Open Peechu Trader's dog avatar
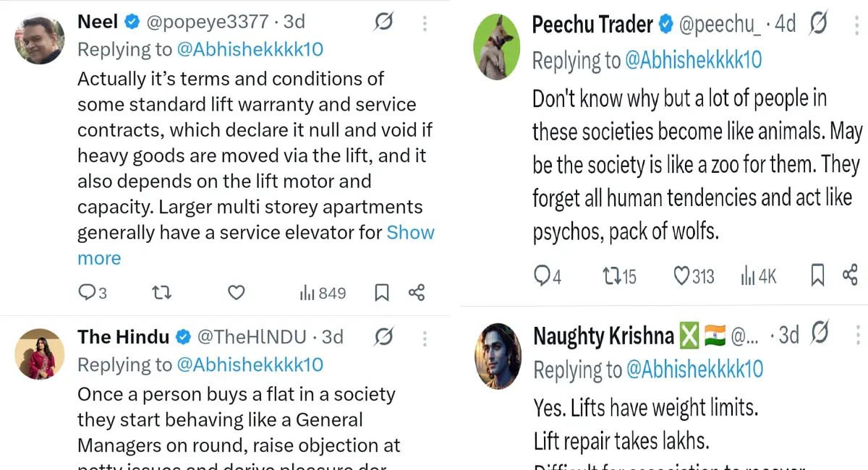 (497, 46)
